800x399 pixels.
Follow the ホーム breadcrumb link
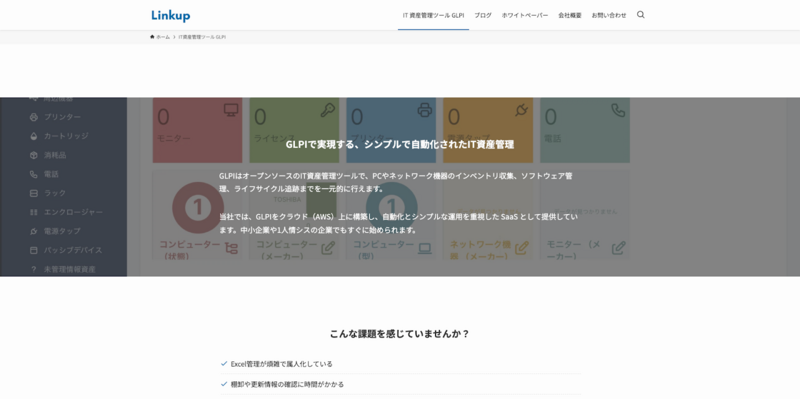click(x=160, y=37)
